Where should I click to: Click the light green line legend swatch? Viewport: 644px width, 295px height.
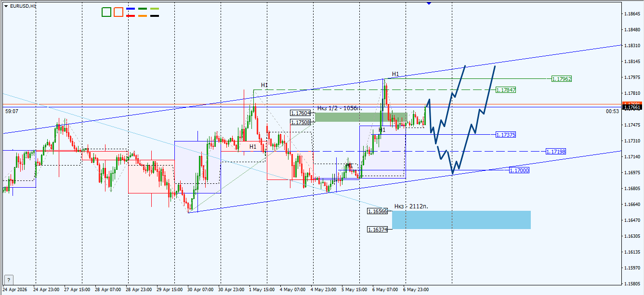[x=155, y=9]
